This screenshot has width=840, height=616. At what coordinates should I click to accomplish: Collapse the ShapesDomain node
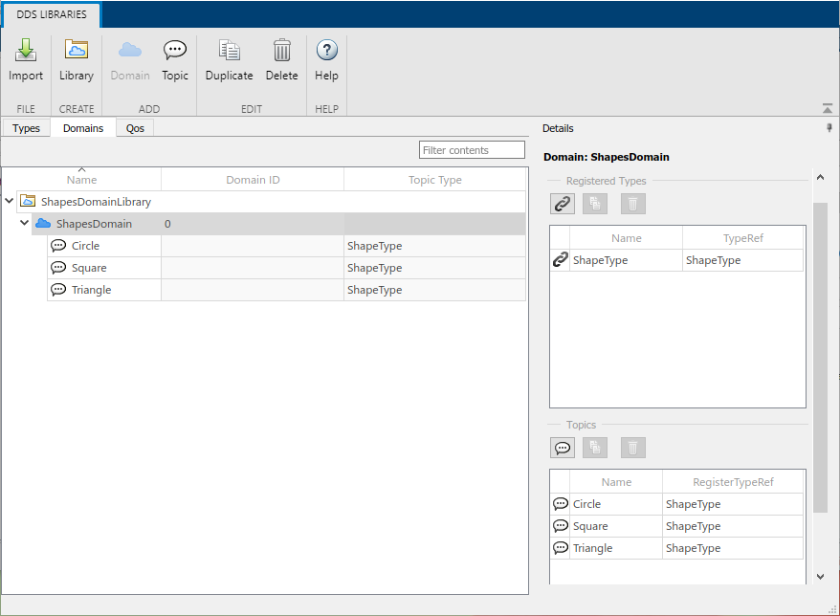[25, 224]
